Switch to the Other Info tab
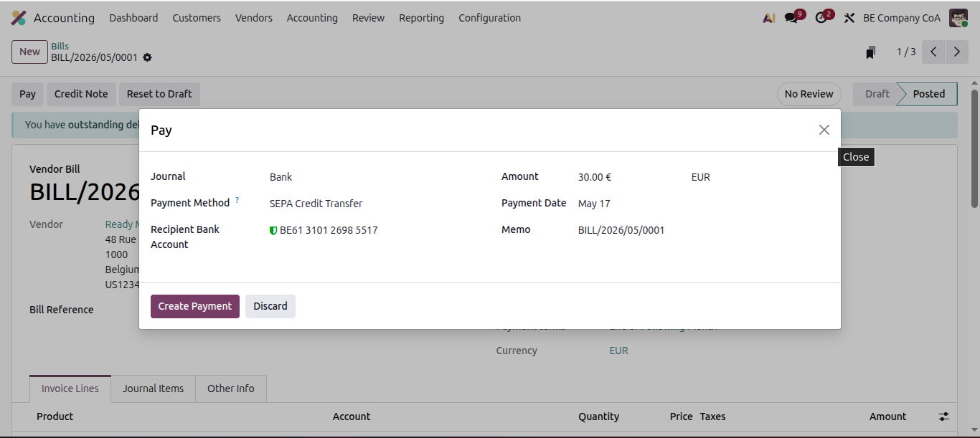 (231, 389)
